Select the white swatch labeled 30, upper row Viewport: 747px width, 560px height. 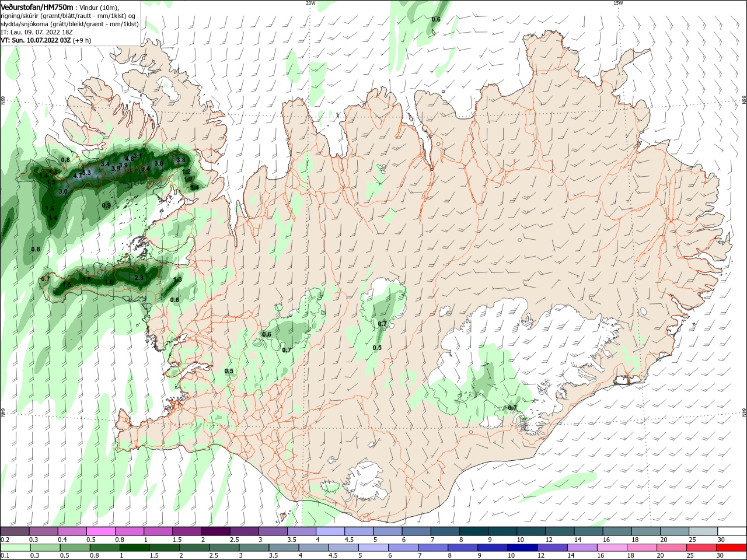(x=732, y=531)
